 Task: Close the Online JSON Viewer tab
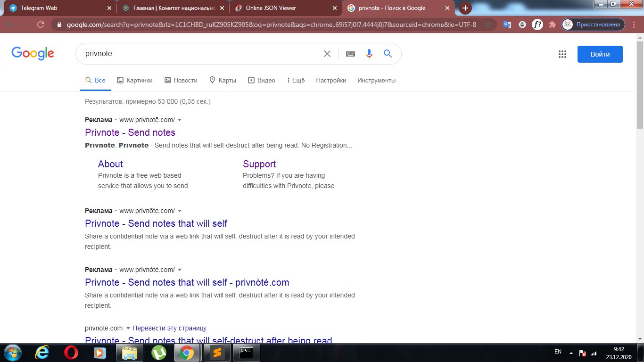pyautogui.click(x=335, y=8)
